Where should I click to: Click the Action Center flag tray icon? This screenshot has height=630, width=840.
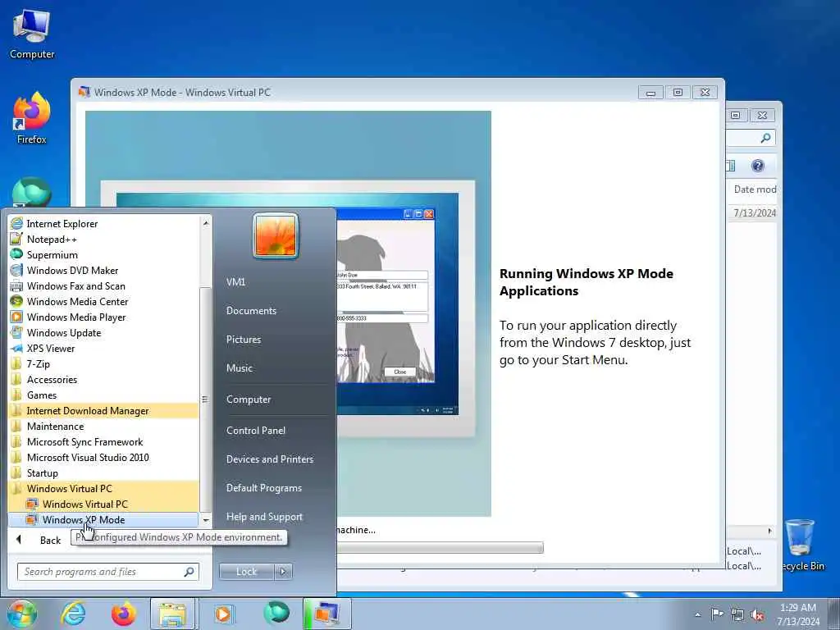(717, 614)
